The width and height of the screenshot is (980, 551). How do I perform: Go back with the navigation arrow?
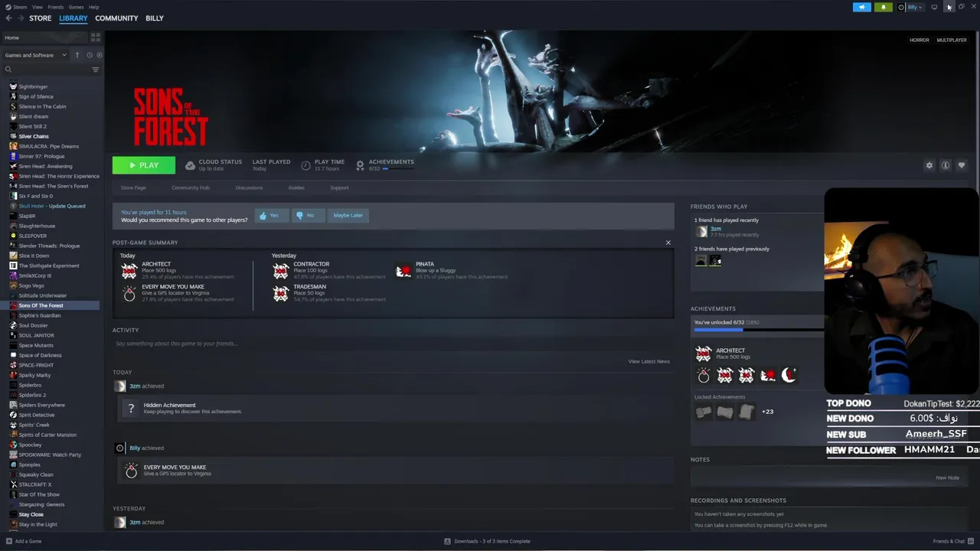9,18
